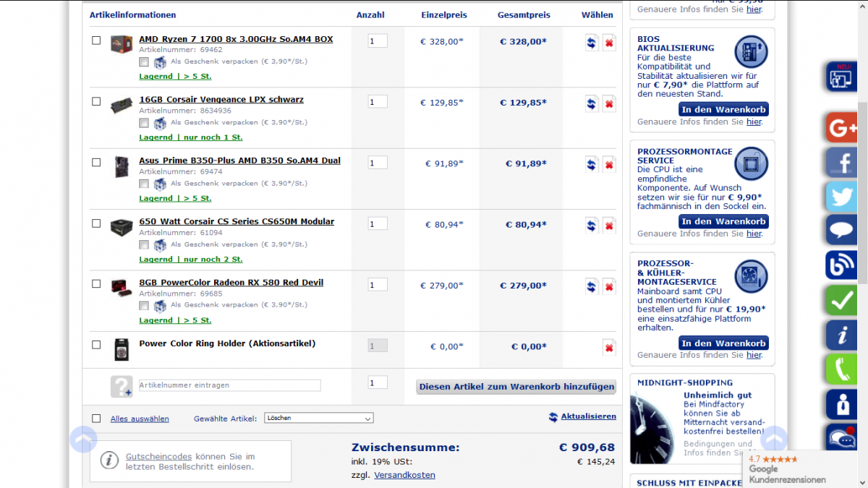Image resolution: width=868 pixels, height=488 pixels.
Task: Click the 'NEU' sidebar icon
Action: (842, 77)
